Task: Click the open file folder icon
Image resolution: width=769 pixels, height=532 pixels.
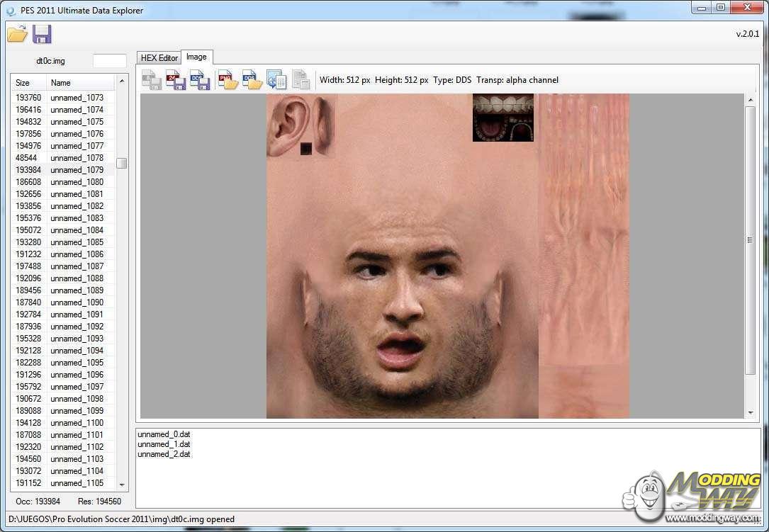Action: coord(17,33)
